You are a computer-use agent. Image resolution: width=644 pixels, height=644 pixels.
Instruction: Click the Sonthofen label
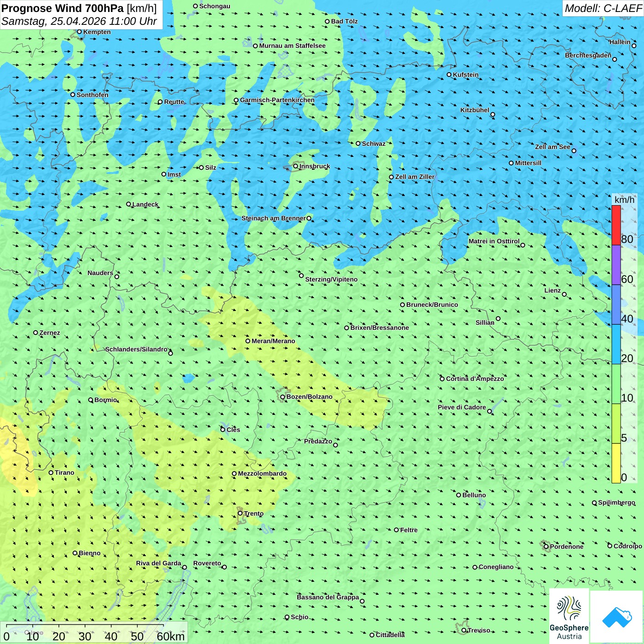(92, 95)
